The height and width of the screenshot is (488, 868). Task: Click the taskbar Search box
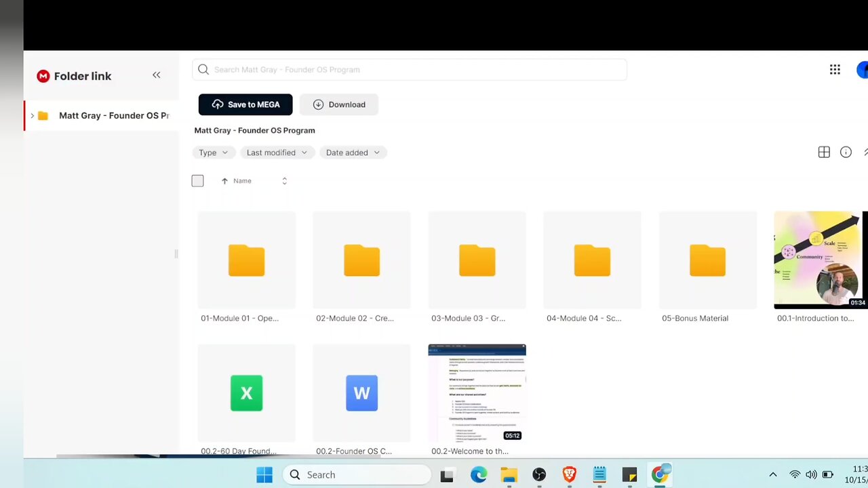357,474
